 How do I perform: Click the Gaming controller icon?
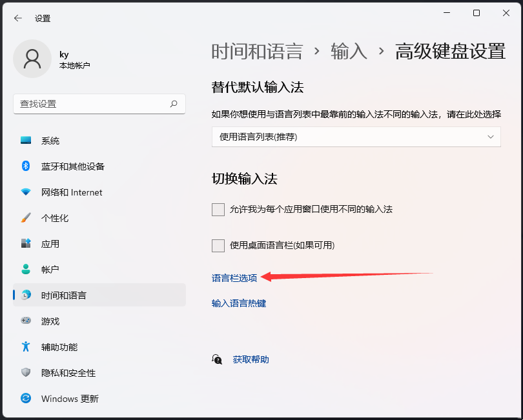pyautogui.click(x=26, y=321)
